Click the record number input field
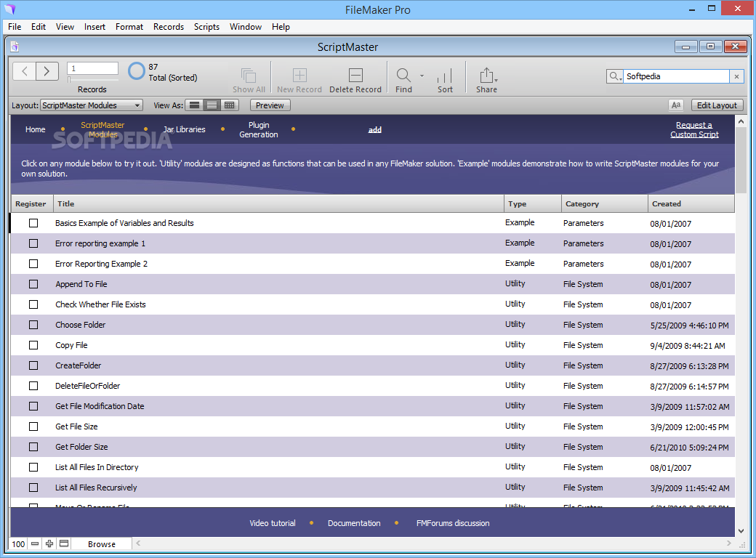This screenshot has height=558, width=756. point(92,68)
